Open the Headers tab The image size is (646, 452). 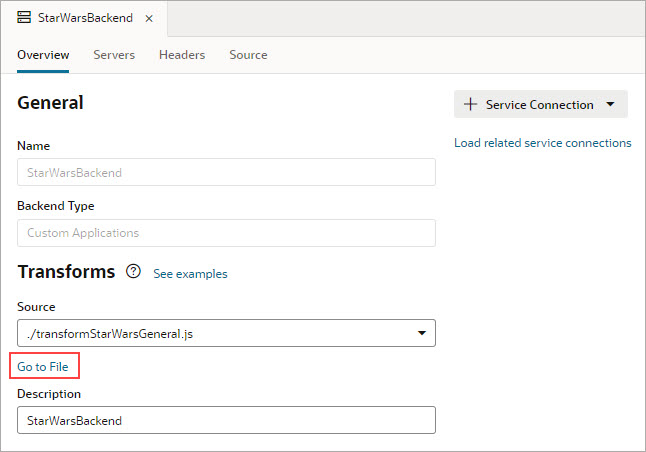point(182,55)
